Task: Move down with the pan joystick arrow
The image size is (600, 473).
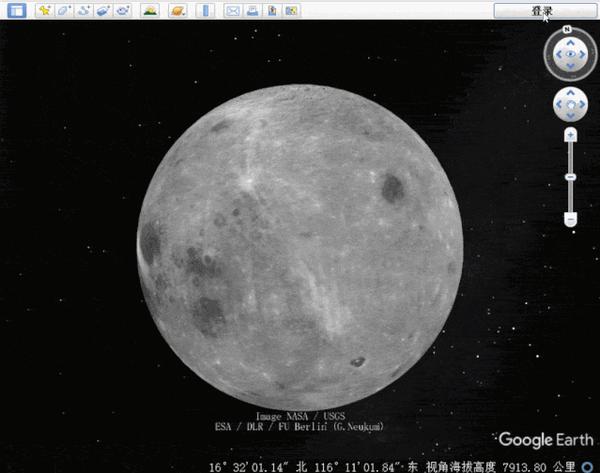Action: [571, 116]
